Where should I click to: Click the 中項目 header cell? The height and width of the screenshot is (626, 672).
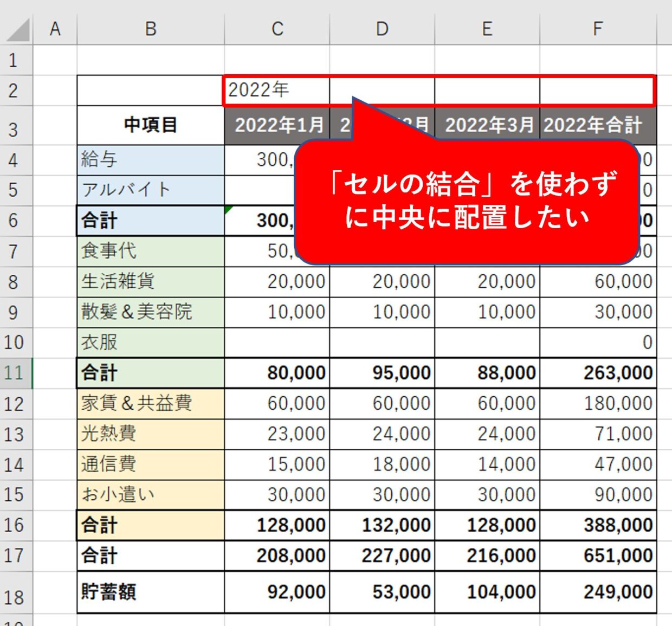click(x=151, y=125)
